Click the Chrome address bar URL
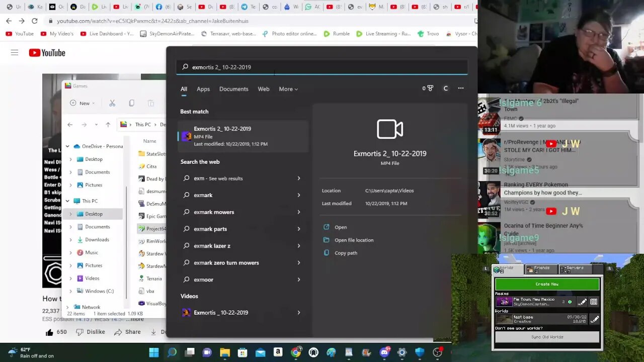Image resolution: width=644 pixels, height=362 pixels. pyautogui.click(x=152, y=21)
